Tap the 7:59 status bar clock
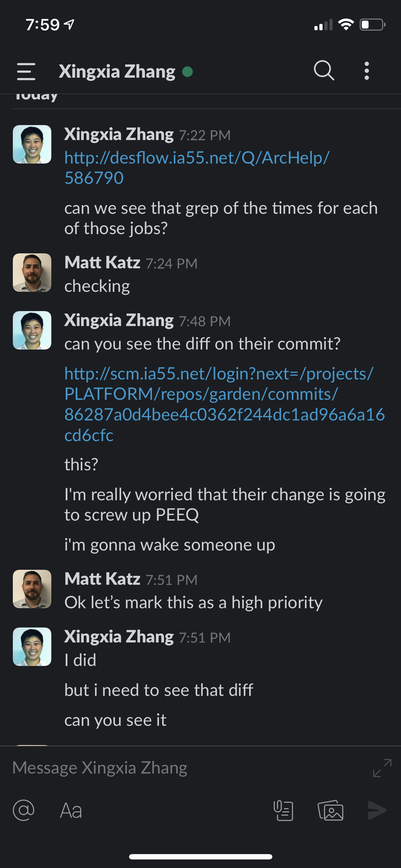The height and width of the screenshot is (868, 401). 42,25
